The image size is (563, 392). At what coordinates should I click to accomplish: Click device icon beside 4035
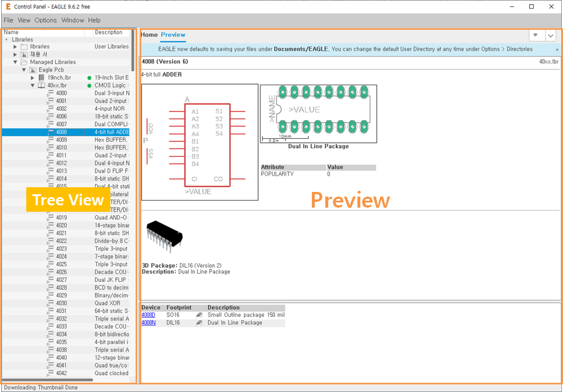coord(50,342)
